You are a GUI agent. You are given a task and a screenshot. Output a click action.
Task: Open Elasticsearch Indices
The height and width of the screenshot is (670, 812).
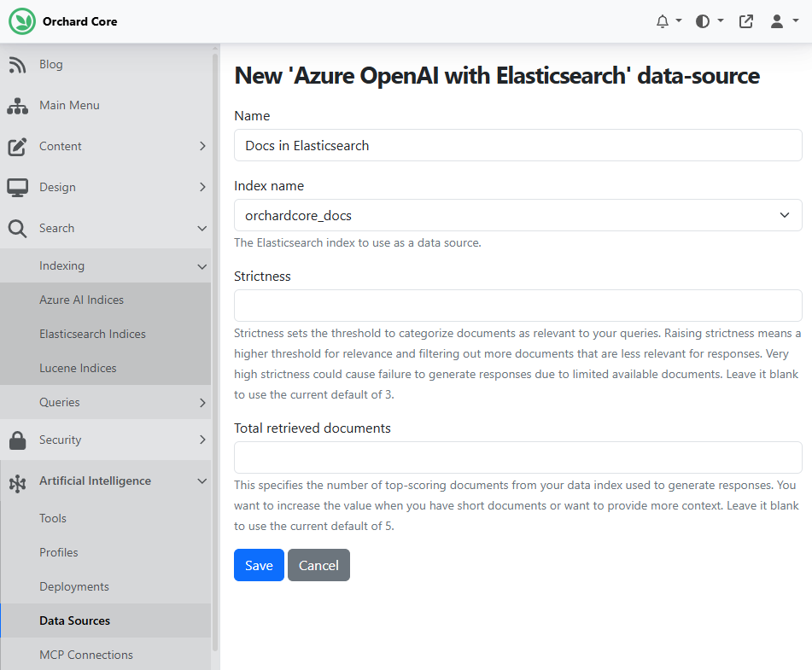tap(92, 334)
